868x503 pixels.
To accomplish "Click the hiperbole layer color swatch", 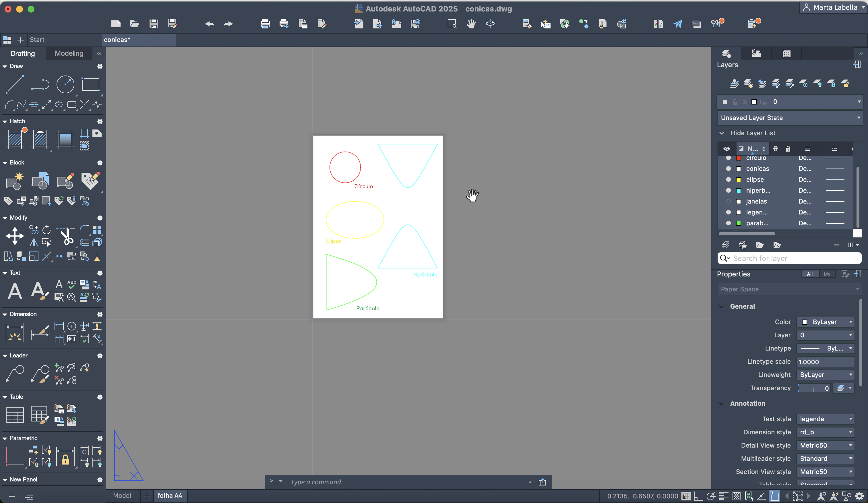I will [739, 191].
